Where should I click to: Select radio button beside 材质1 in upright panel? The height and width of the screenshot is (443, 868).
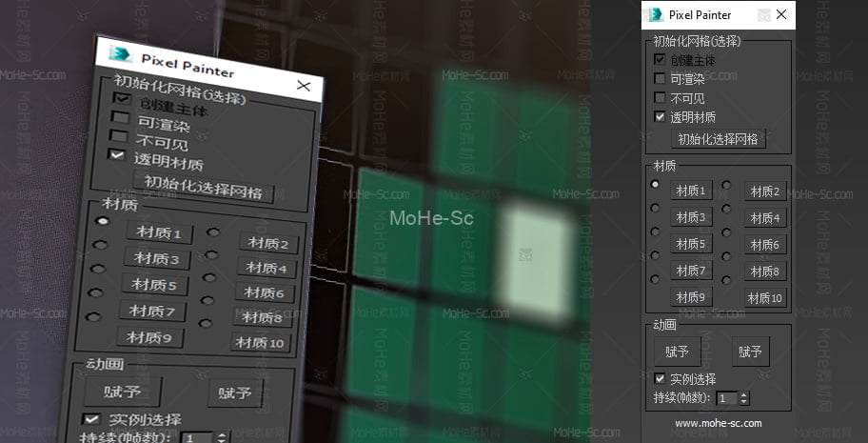655,184
